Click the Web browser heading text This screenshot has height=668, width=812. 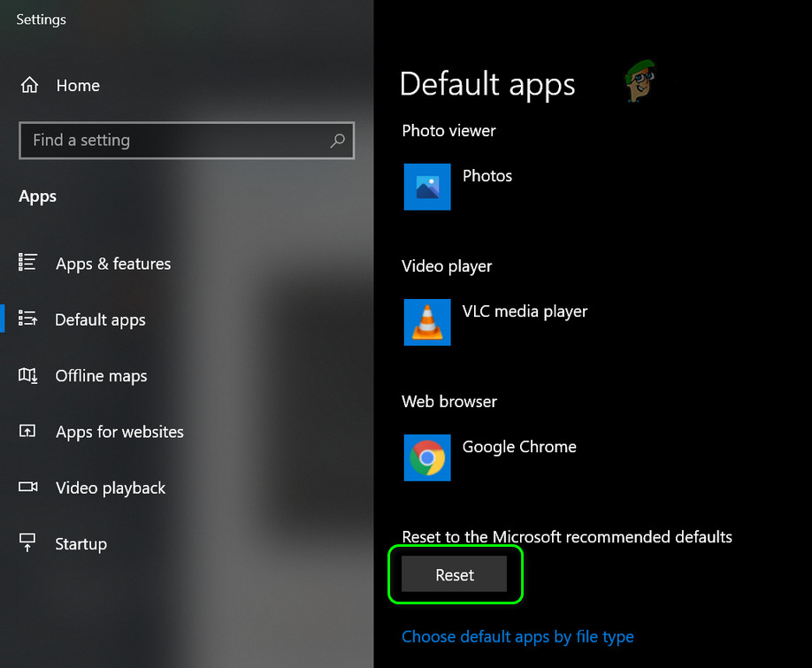click(449, 402)
